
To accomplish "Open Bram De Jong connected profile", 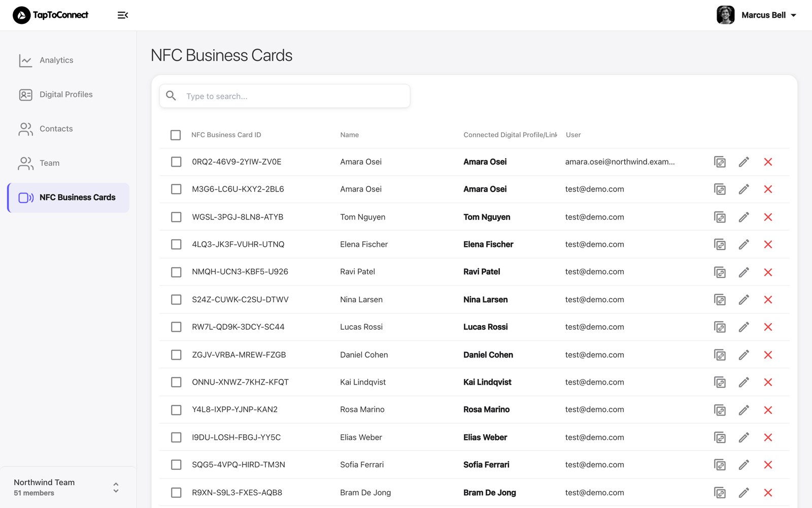I will pyautogui.click(x=489, y=492).
